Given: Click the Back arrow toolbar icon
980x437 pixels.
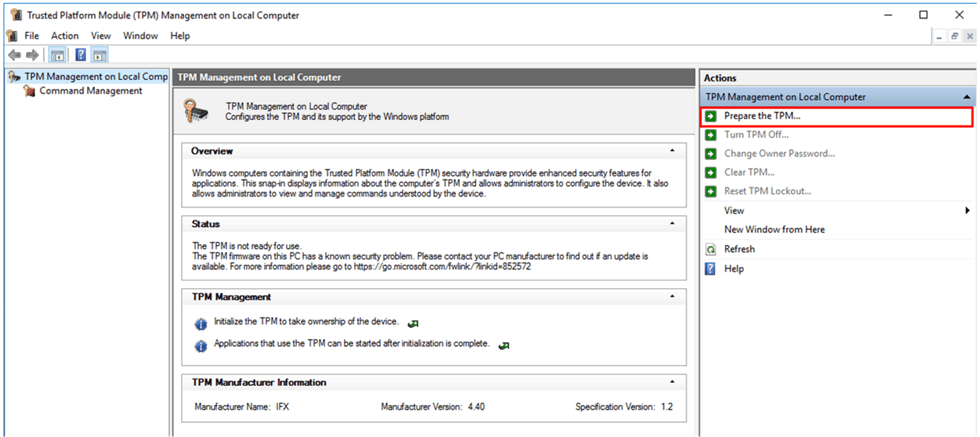Looking at the screenshot, I should [x=14, y=55].
